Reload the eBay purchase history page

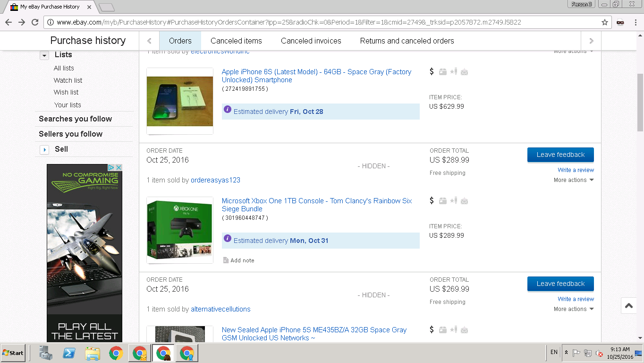pos(35,22)
